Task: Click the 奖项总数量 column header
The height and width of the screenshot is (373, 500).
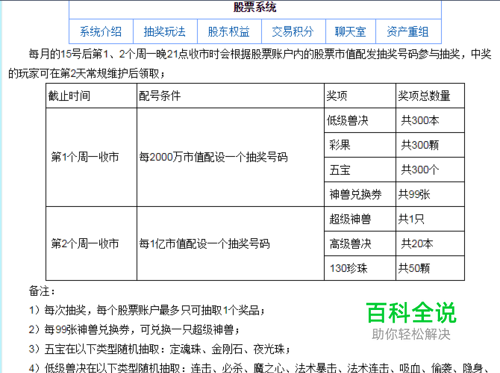Action: (x=430, y=96)
